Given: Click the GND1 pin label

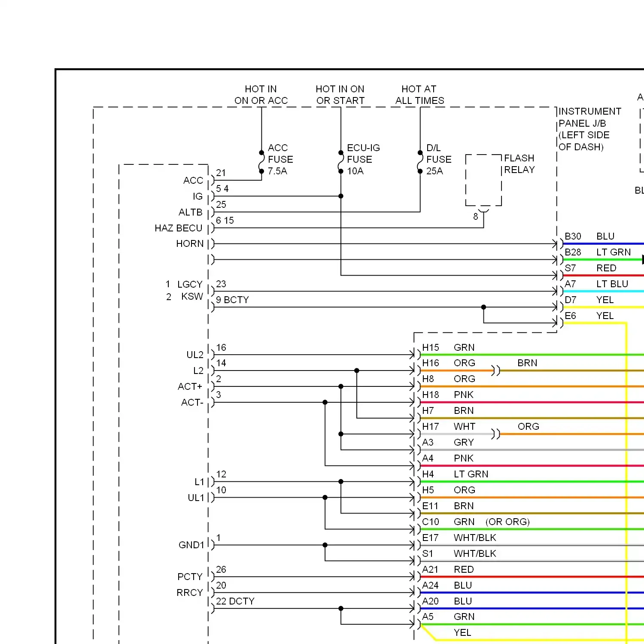Looking at the screenshot, I should pyautogui.click(x=191, y=545).
